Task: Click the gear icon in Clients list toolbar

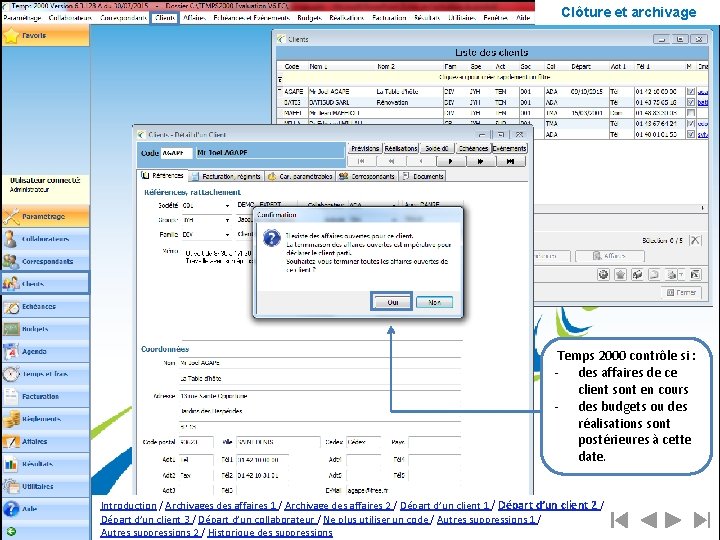Action: (x=603, y=275)
